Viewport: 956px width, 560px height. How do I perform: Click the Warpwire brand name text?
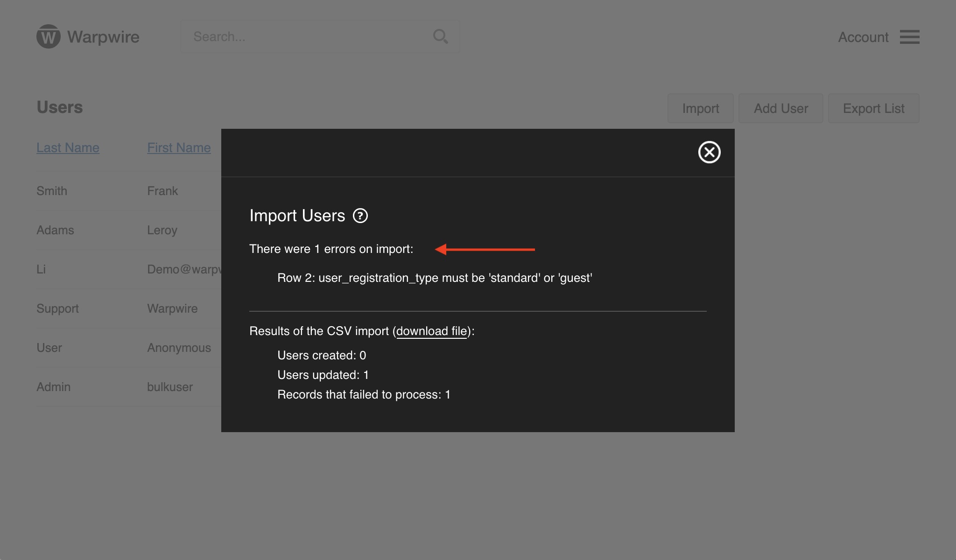coord(103,37)
